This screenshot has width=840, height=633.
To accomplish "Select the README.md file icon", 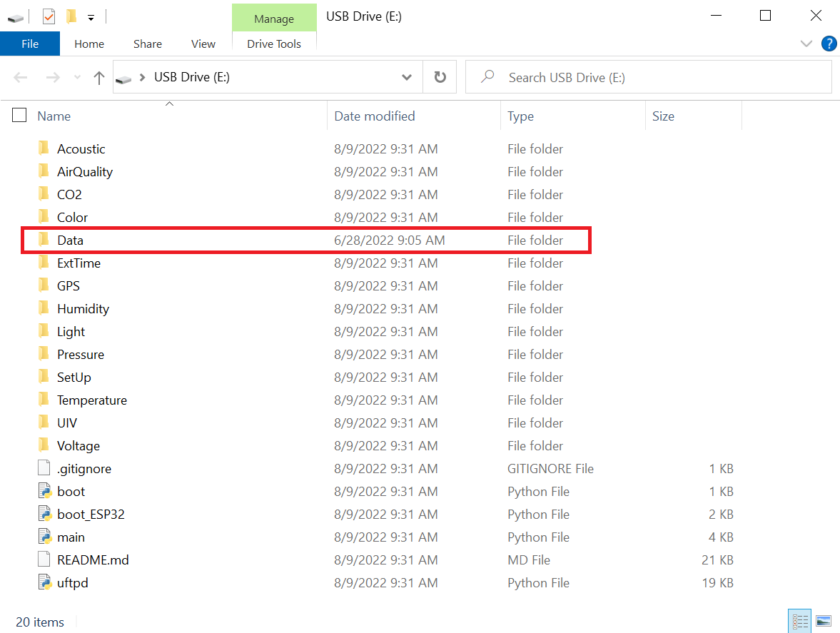I will tap(44, 559).
